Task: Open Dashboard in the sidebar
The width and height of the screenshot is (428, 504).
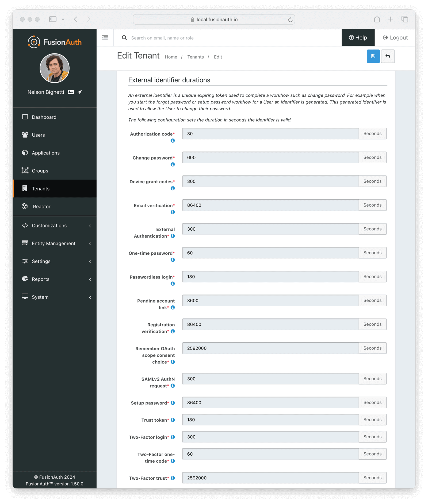Action: 55,117
